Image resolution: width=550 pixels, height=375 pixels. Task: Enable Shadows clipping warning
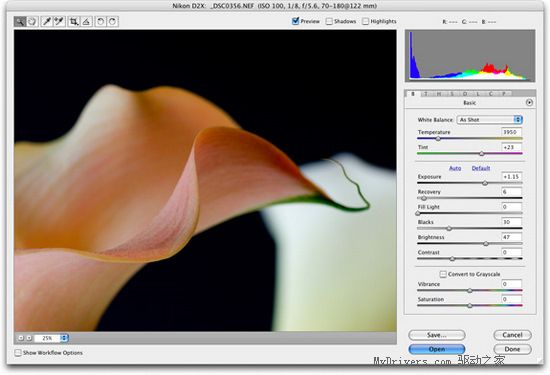329,21
